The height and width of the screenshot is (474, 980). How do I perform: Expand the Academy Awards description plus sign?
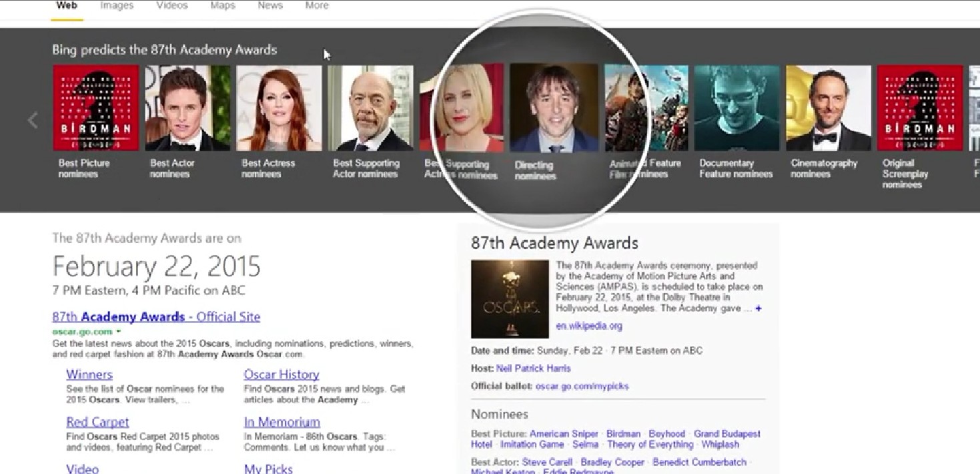(758, 308)
